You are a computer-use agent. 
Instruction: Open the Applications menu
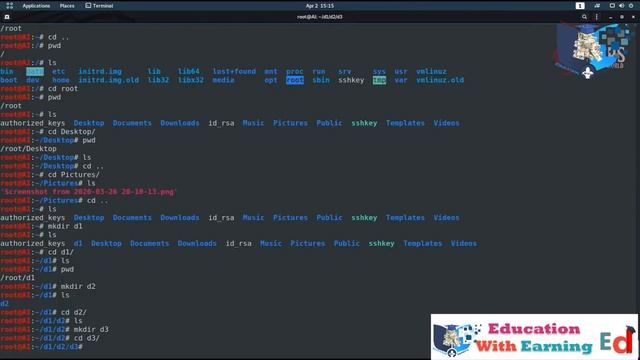tap(36, 6)
